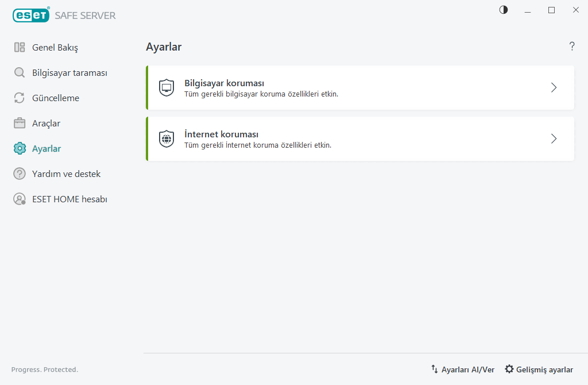Click the Ayarlar gear icon in sidebar
Screen dimensions: 588x385
tap(20, 149)
